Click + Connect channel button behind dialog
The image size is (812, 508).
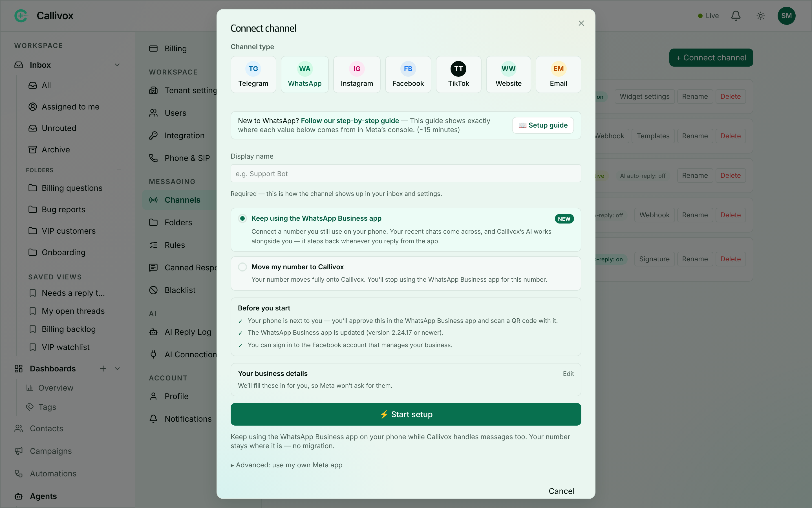coord(711,58)
